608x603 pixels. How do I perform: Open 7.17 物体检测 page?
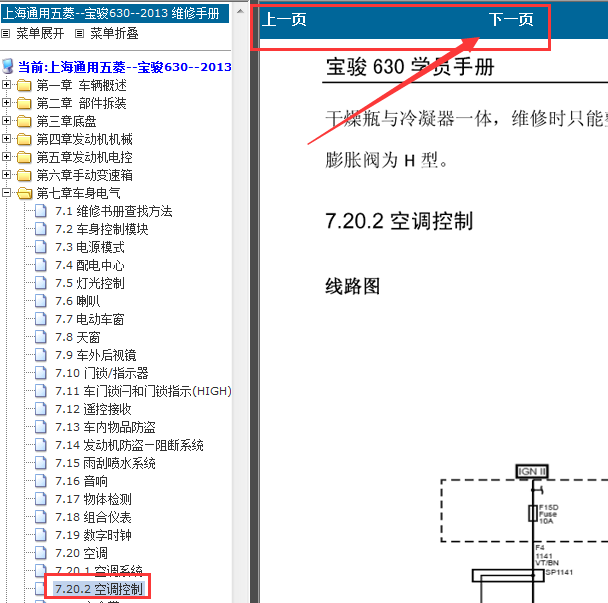tap(93, 499)
